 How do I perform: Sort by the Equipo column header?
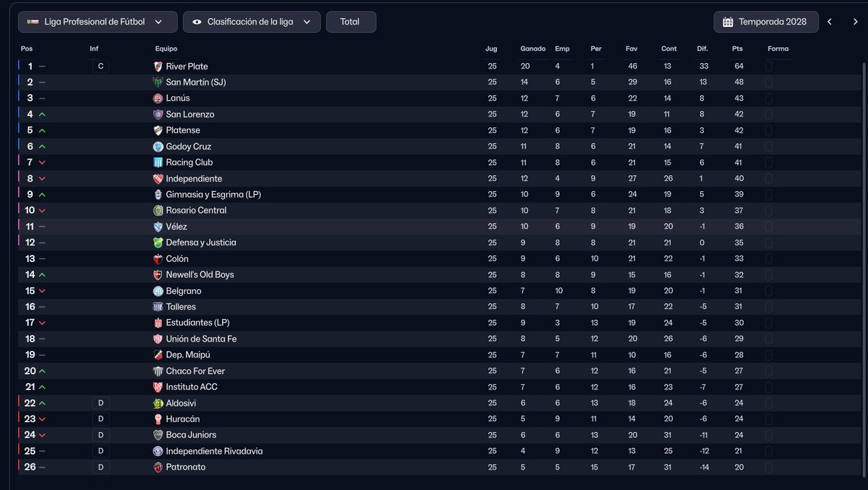(x=166, y=48)
